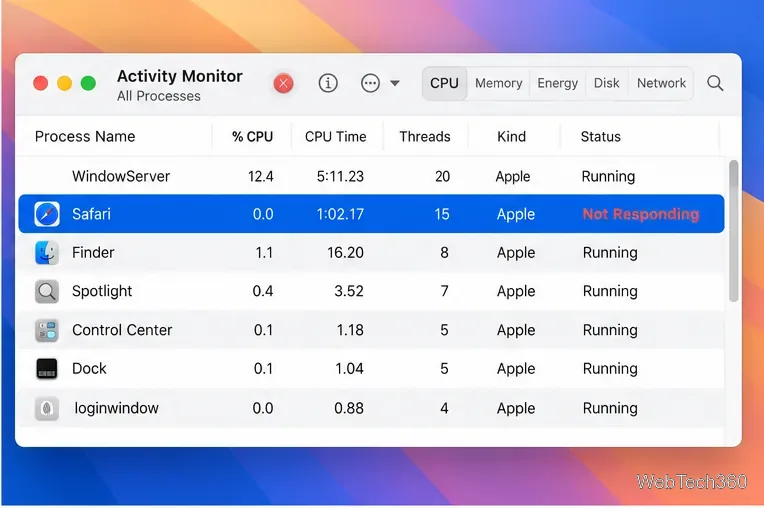Sort by % CPU column header
Image resolution: width=764 pixels, height=508 pixels.
tap(252, 136)
